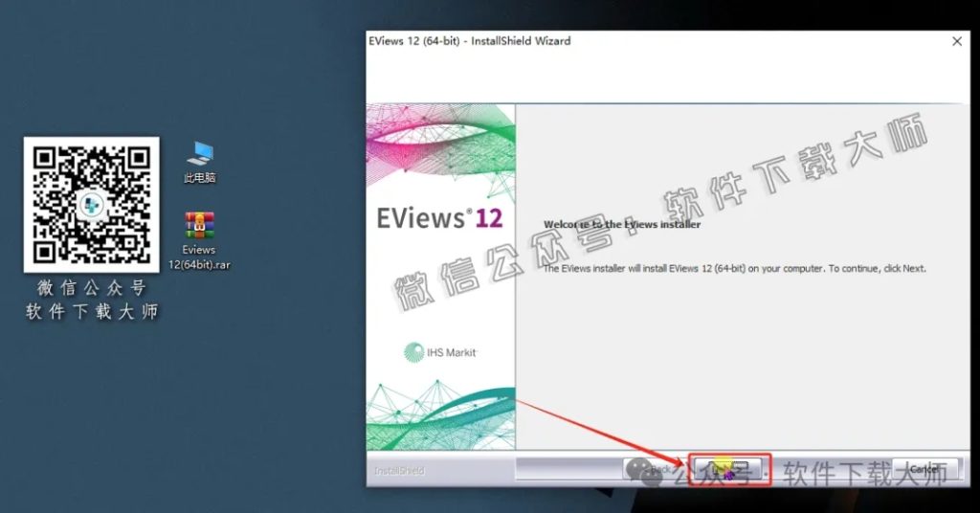Click the Back button in the installer
Screen dimensions: 980x513
pos(657,469)
